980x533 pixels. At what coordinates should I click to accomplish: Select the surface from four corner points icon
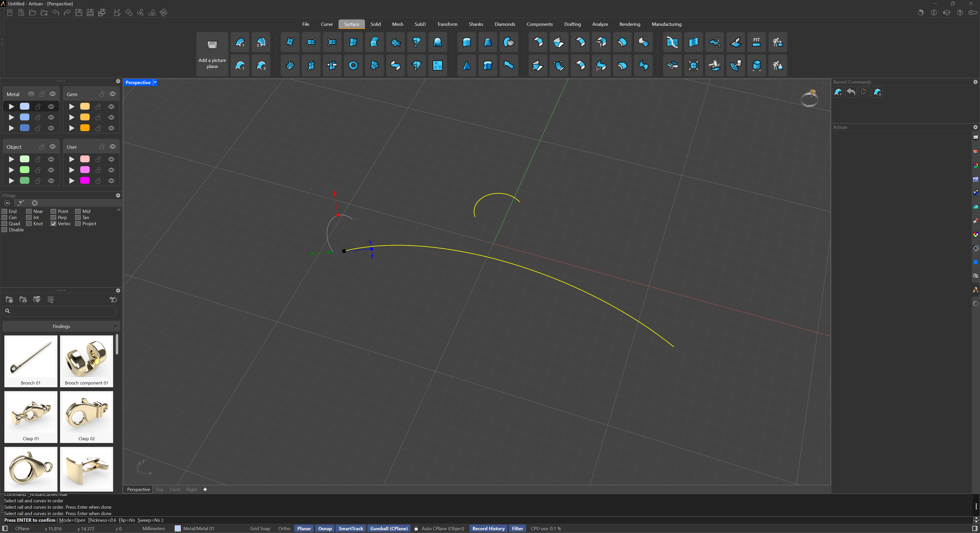pos(290,42)
